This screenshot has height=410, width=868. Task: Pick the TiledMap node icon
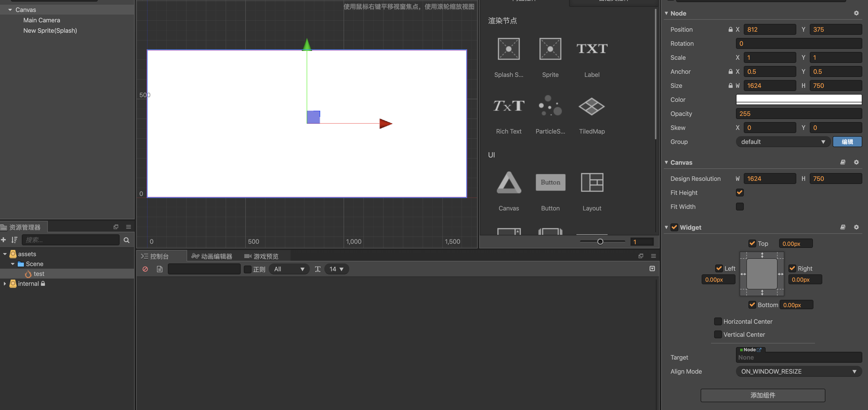[x=592, y=107]
